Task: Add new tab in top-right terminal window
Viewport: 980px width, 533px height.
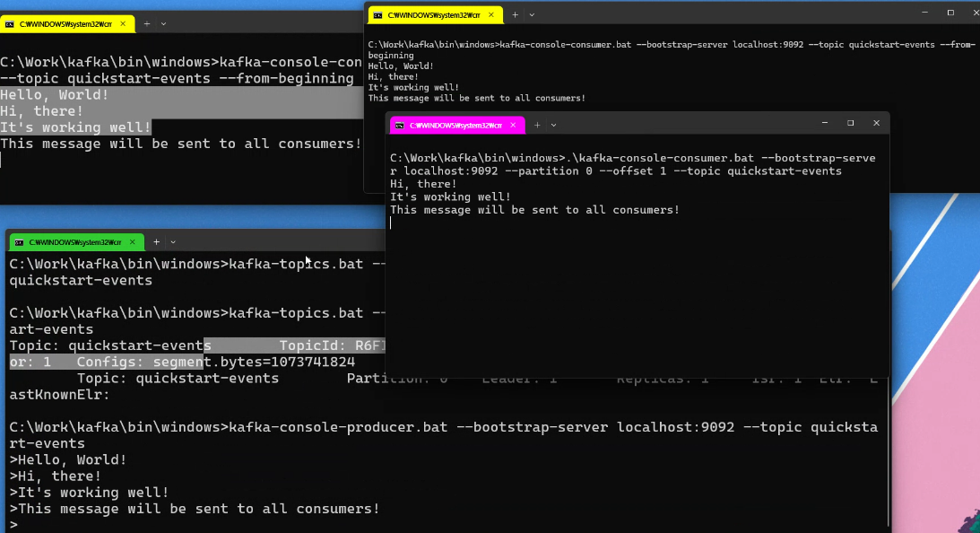Action: (x=515, y=15)
